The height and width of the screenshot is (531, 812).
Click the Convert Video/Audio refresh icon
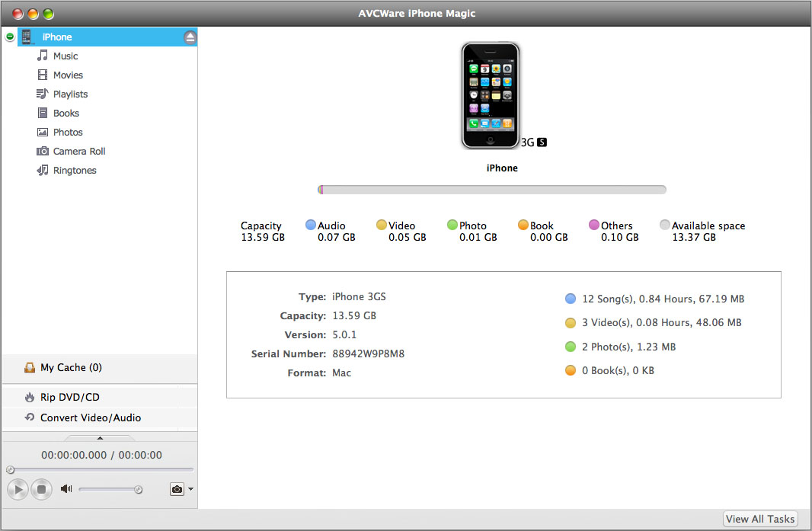click(x=30, y=417)
